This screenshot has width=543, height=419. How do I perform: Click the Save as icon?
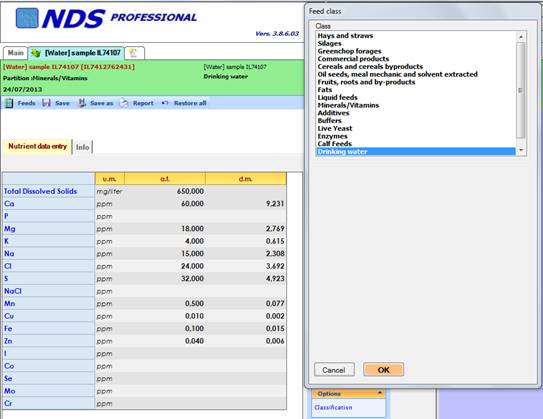point(82,103)
